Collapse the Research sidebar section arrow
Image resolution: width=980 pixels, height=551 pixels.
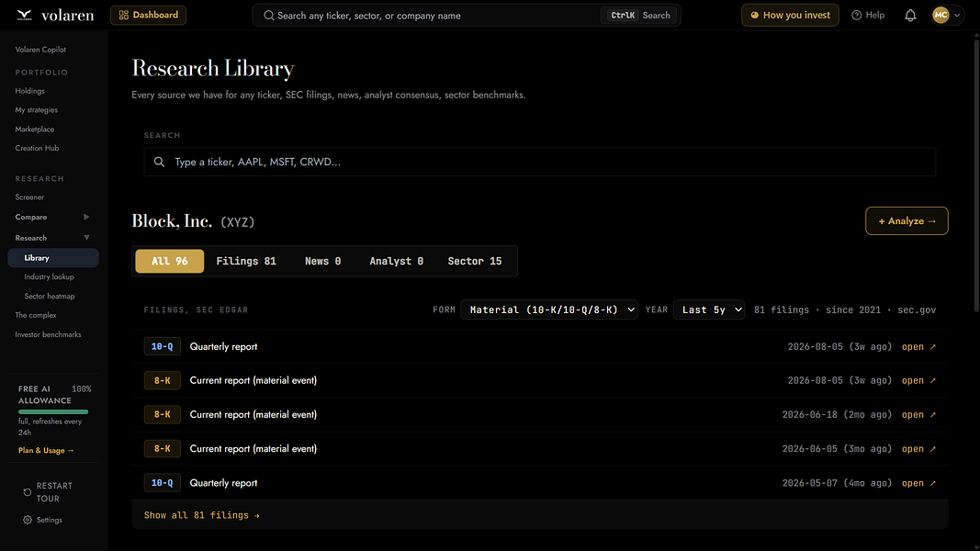tap(87, 238)
